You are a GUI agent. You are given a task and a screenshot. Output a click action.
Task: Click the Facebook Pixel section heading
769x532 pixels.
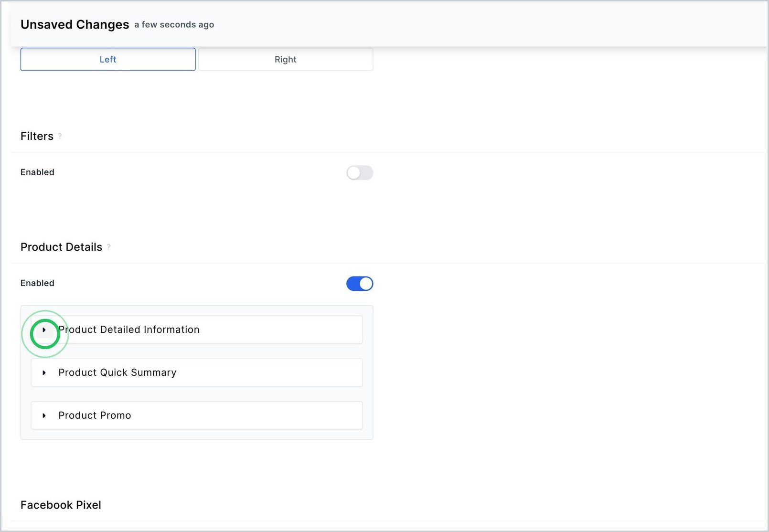point(61,505)
